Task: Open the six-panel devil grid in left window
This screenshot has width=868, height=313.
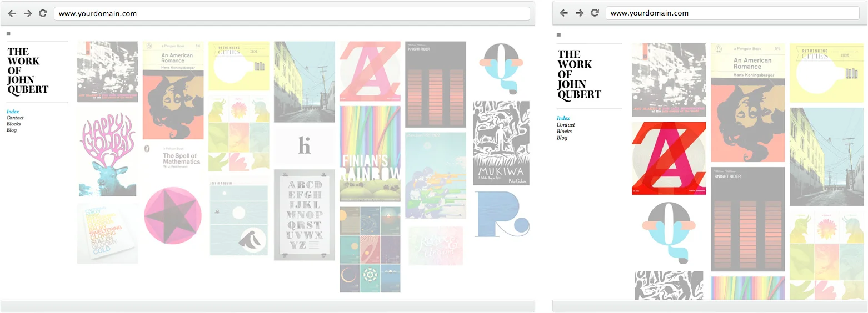Action: click(239, 134)
